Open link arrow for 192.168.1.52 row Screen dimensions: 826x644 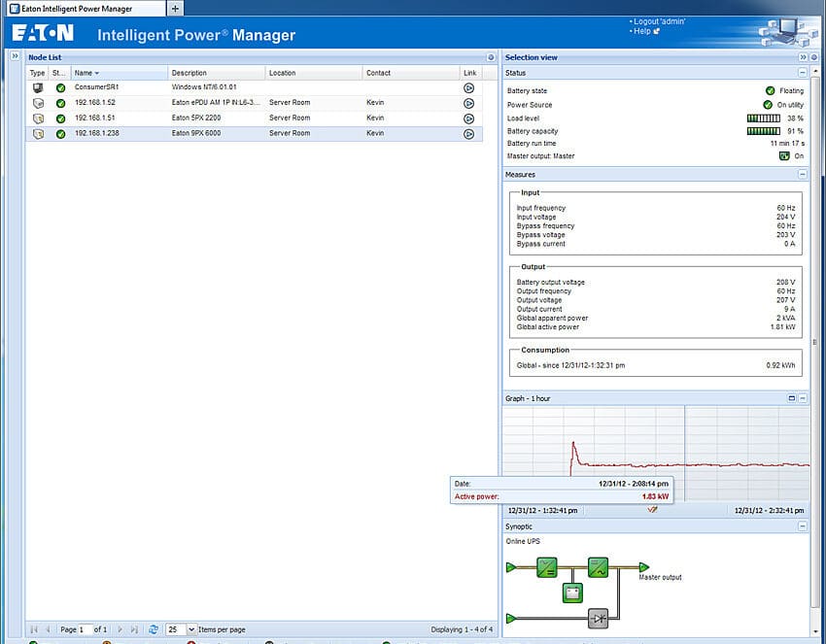pos(468,103)
